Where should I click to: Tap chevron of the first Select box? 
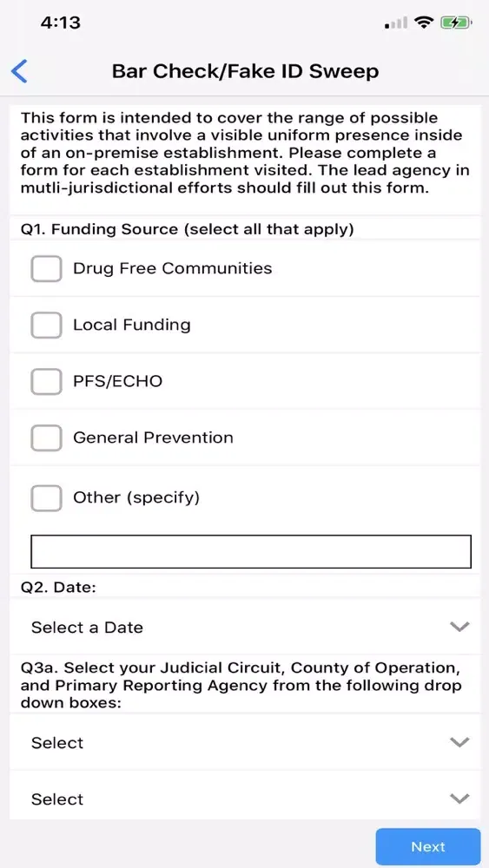459,742
